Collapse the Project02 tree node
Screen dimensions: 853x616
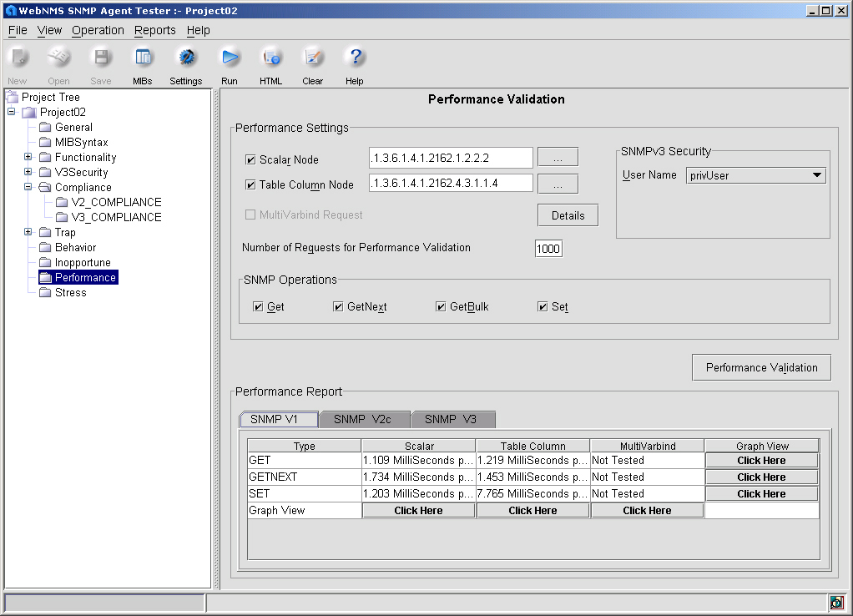click(12, 112)
